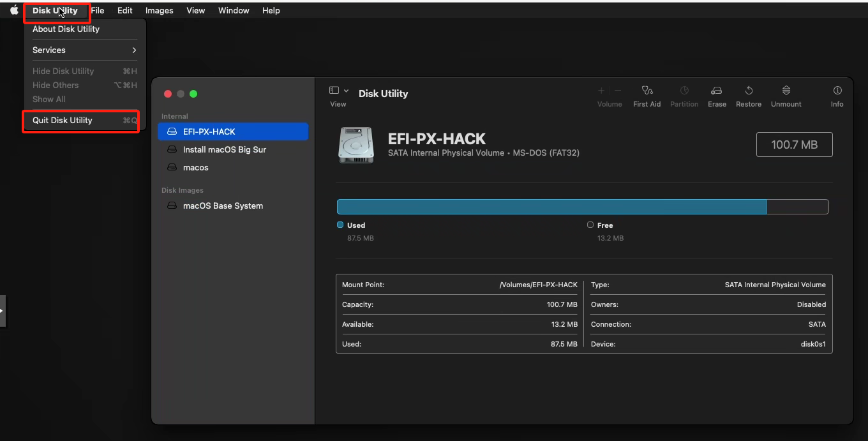Open the Images menu
This screenshot has width=868, height=441.
pos(159,10)
